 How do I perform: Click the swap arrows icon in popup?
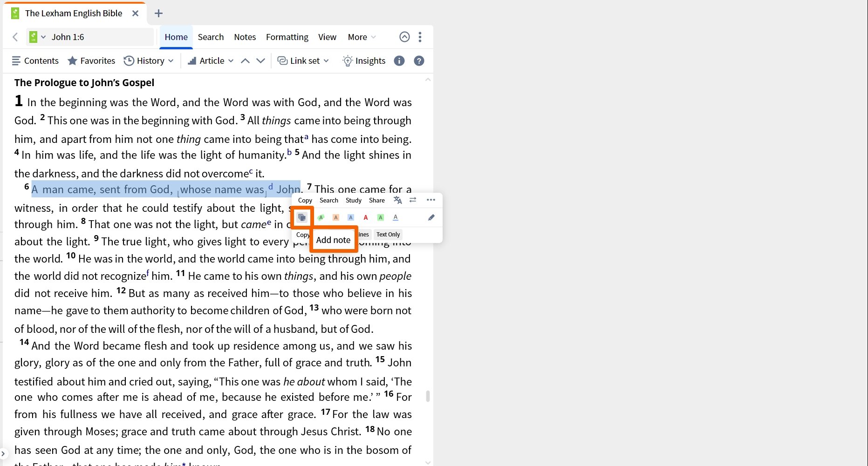point(413,200)
